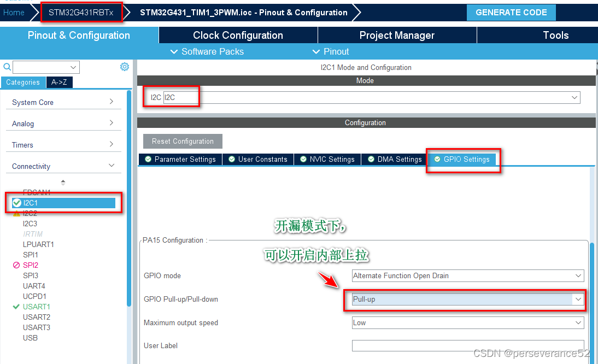Select UCPD1 in the peripheral list
The image size is (598, 364).
pyautogui.click(x=34, y=296)
